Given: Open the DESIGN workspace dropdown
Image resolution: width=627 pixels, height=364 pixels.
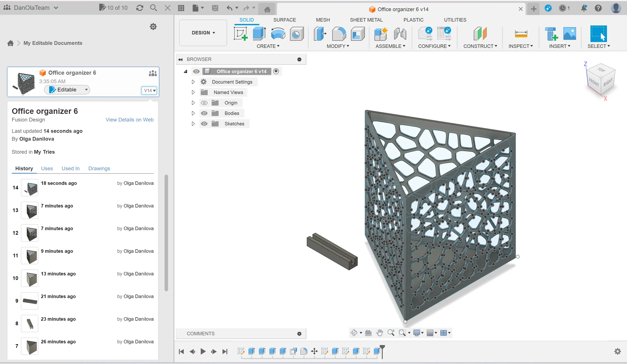Looking at the screenshot, I should pos(203,33).
